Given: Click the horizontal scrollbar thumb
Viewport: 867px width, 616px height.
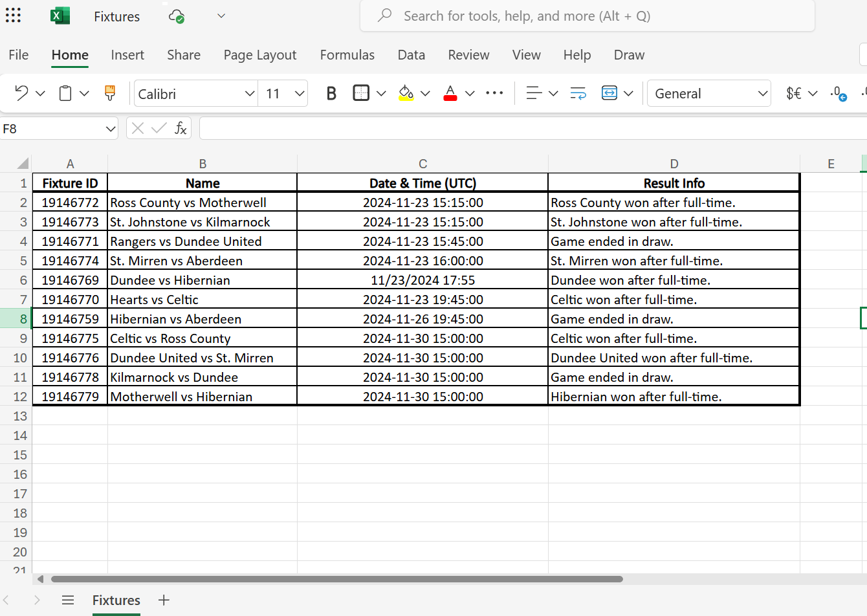Looking at the screenshot, I should pyautogui.click(x=336, y=579).
